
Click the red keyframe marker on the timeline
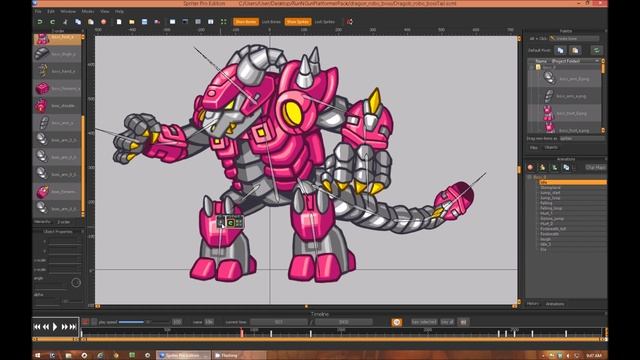coord(242,333)
